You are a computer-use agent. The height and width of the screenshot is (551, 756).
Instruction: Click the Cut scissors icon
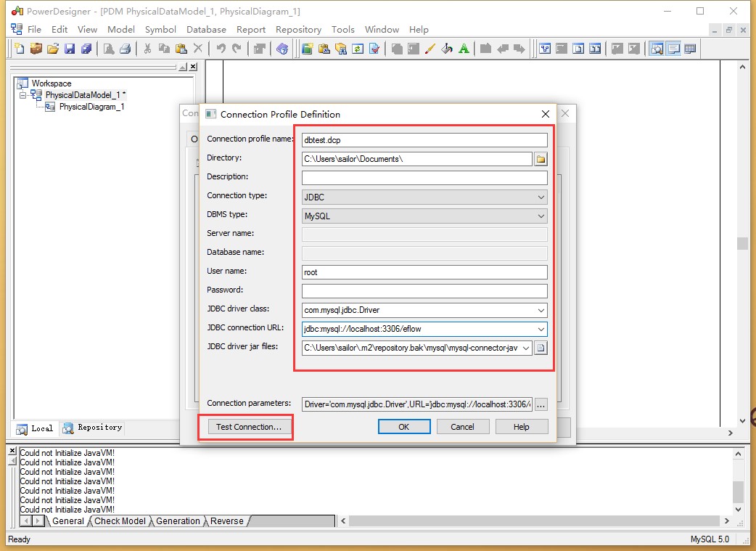pyautogui.click(x=147, y=48)
